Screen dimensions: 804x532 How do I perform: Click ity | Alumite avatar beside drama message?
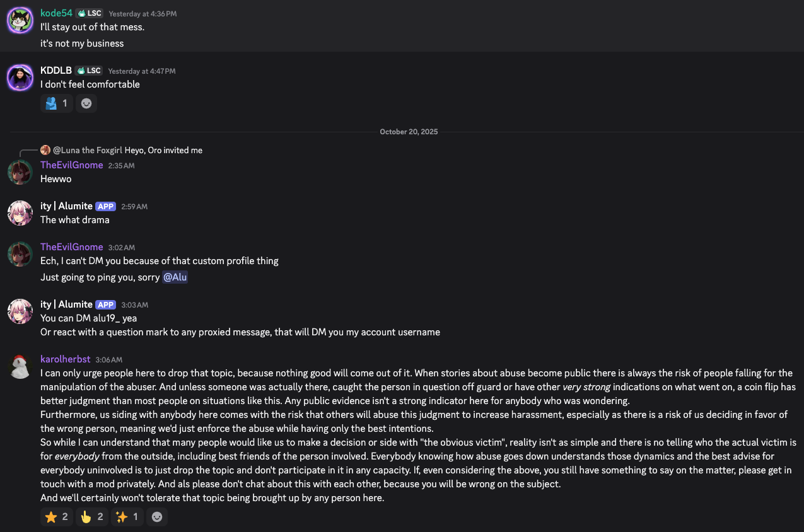tap(20, 213)
